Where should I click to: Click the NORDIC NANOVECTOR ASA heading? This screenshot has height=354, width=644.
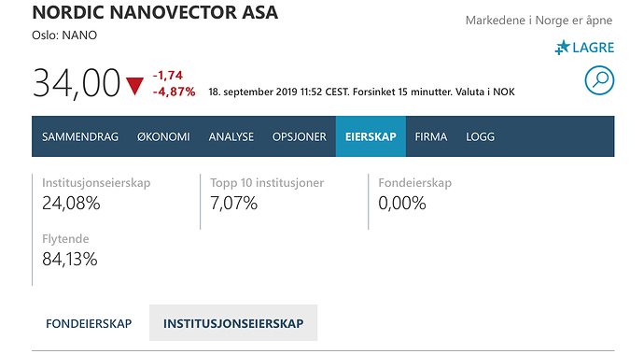click(x=155, y=12)
